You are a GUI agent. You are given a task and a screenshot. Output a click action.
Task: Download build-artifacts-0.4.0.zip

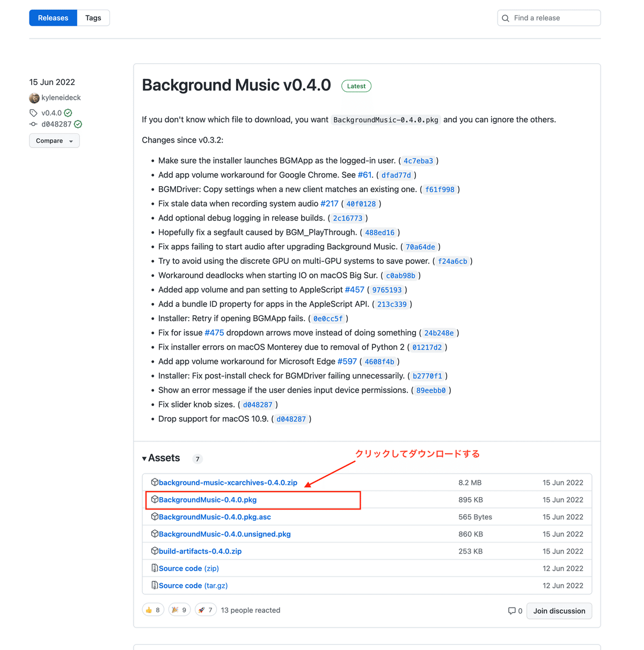[200, 551]
